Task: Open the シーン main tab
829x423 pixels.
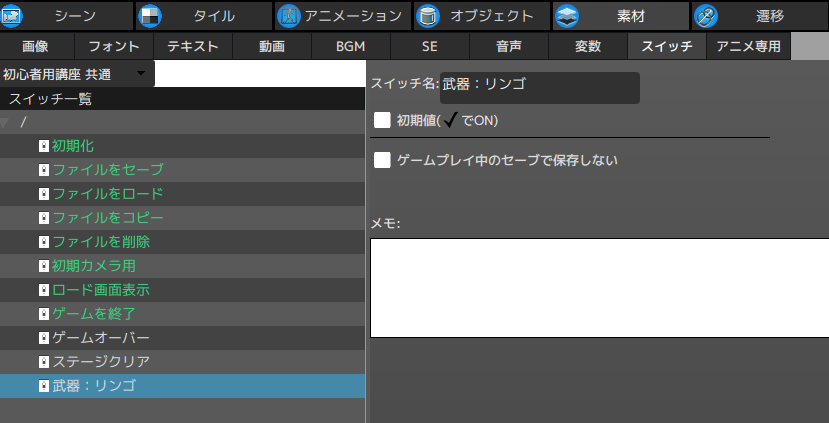Action: coord(67,16)
